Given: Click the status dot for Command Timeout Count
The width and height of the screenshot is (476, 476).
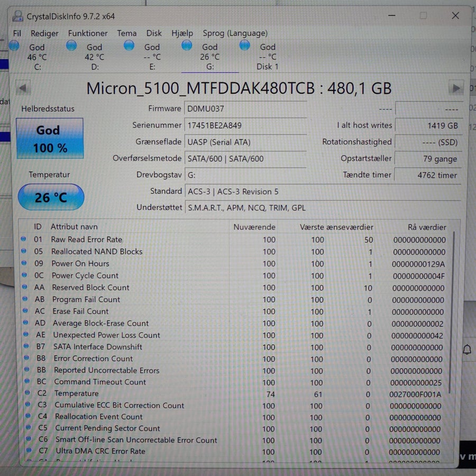Looking at the screenshot, I should 27,381.
